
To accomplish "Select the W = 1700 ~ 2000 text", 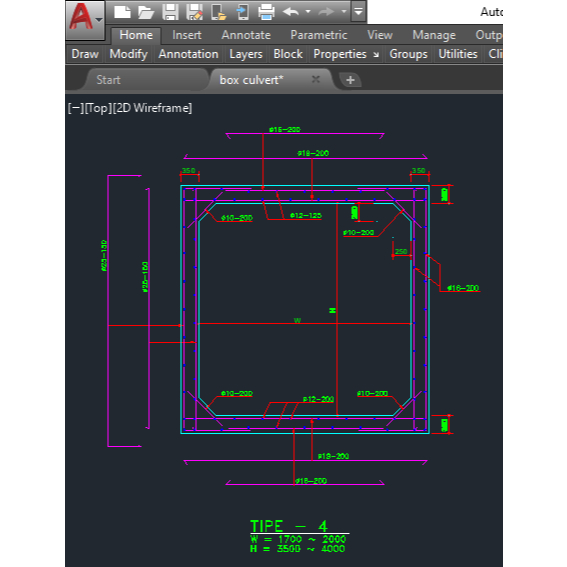I will pyautogui.click(x=298, y=539).
